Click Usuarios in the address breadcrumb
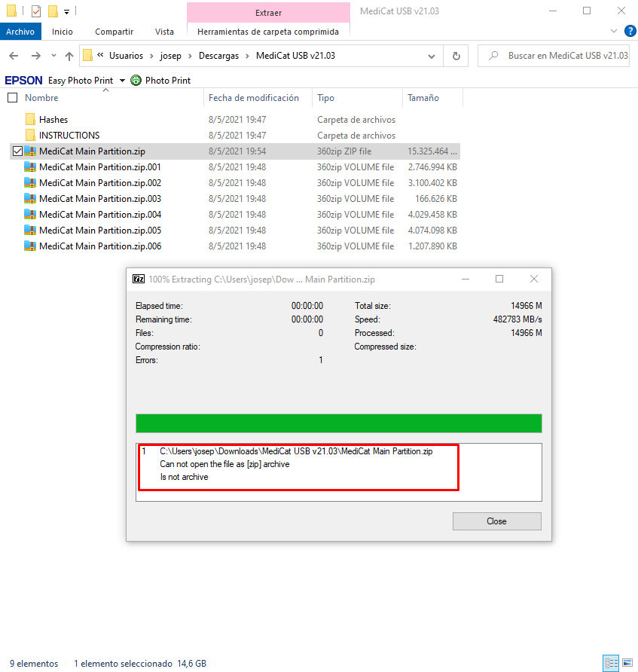This screenshot has height=672, width=638. click(126, 56)
